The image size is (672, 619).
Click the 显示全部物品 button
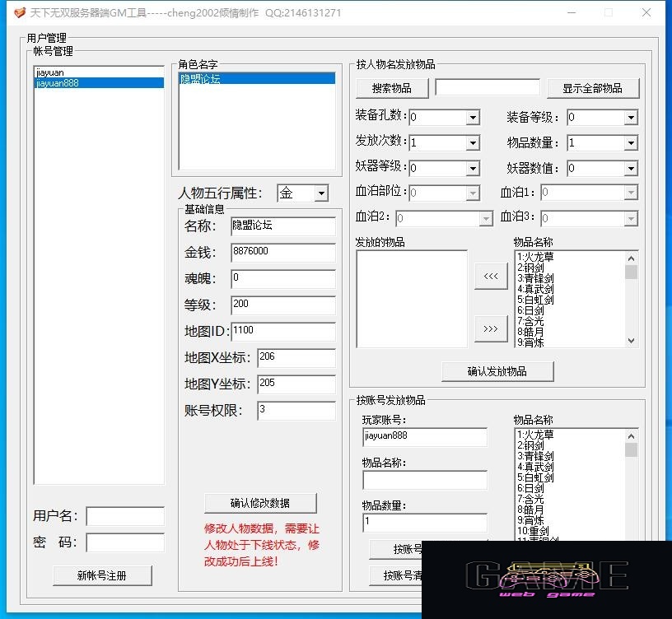593,88
